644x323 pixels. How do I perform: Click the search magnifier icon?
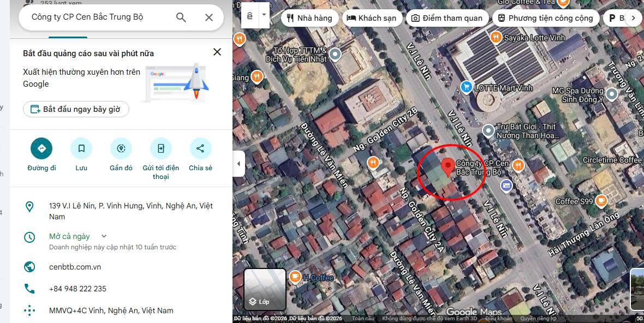(x=181, y=17)
